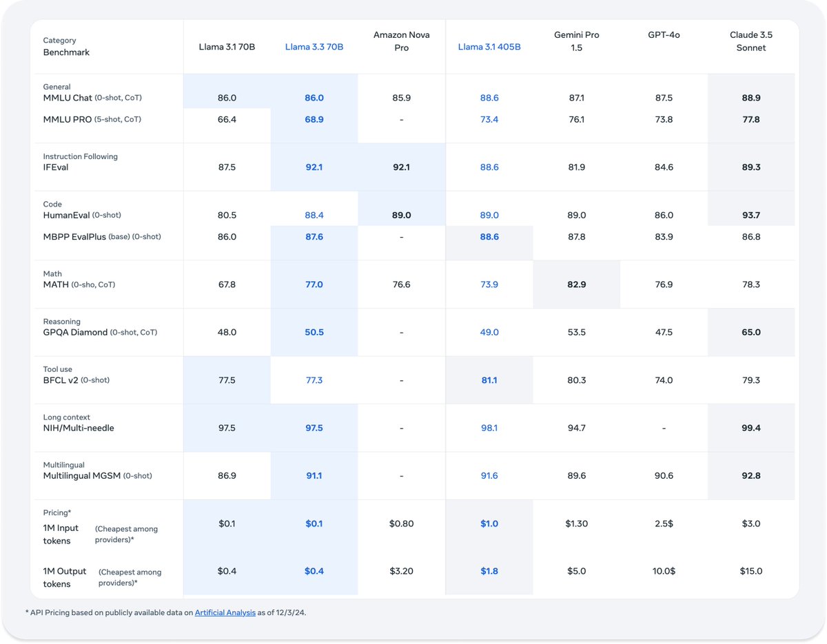Select the IFEval benchmark row label
The image size is (827, 644).
pos(56,167)
